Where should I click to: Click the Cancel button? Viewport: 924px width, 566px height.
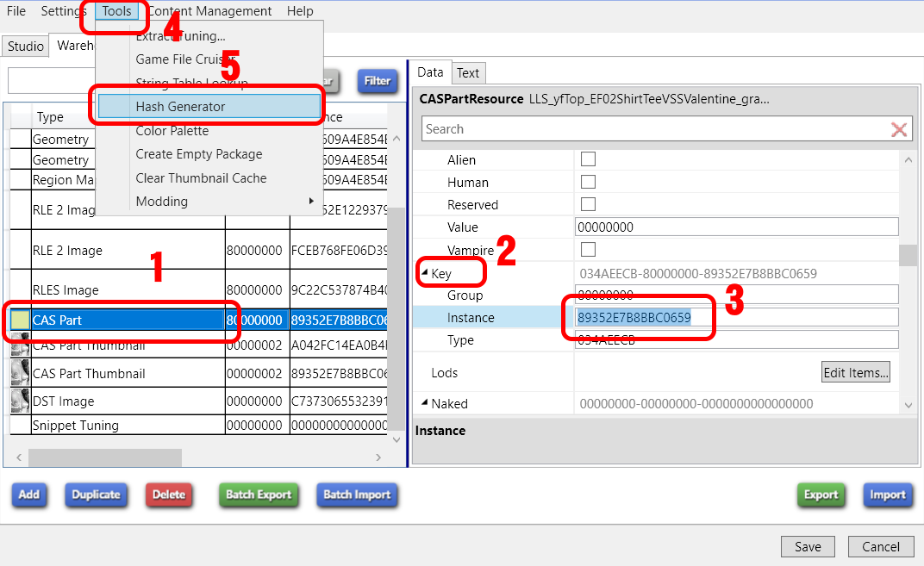coord(880,546)
